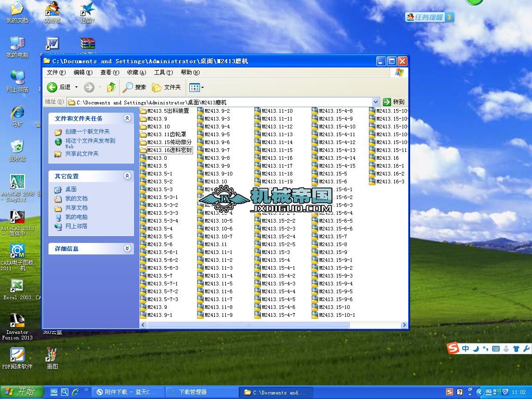Collapse the 其它位置 panel
This screenshot has width=532, height=399.
(127, 176)
